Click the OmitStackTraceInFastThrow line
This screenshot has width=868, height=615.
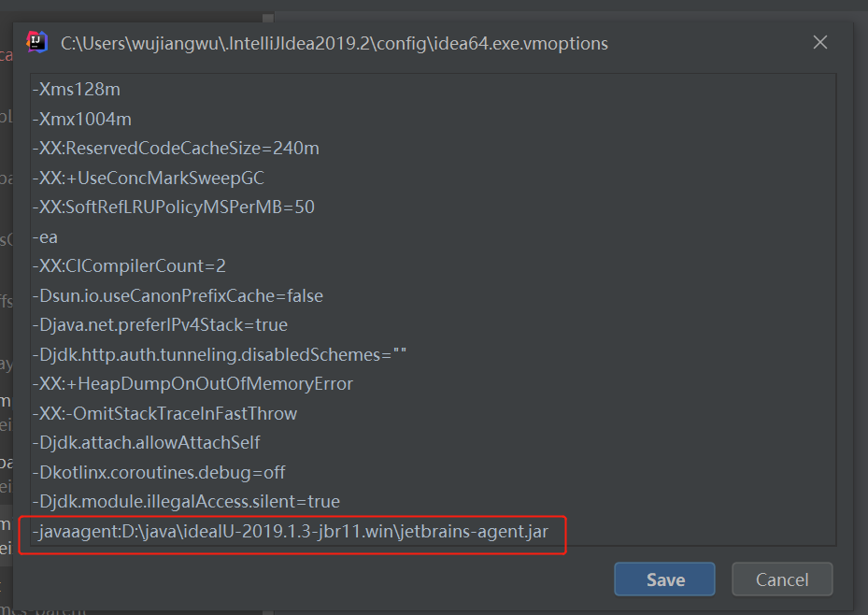[x=164, y=413]
